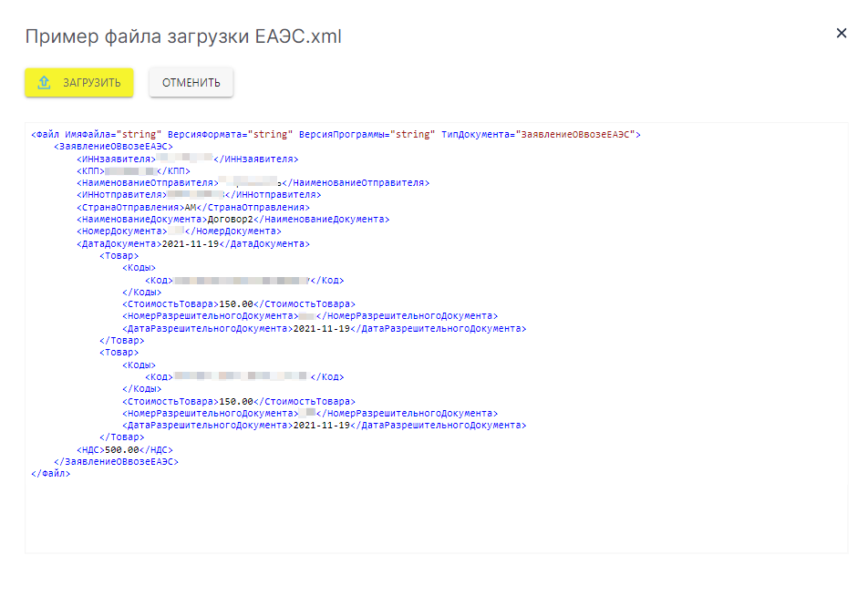This screenshot has width=868, height=596.
Task: Click the closing </ЗаявлениеОВвозеЕАЭС> tag
Action: point(117,461)
